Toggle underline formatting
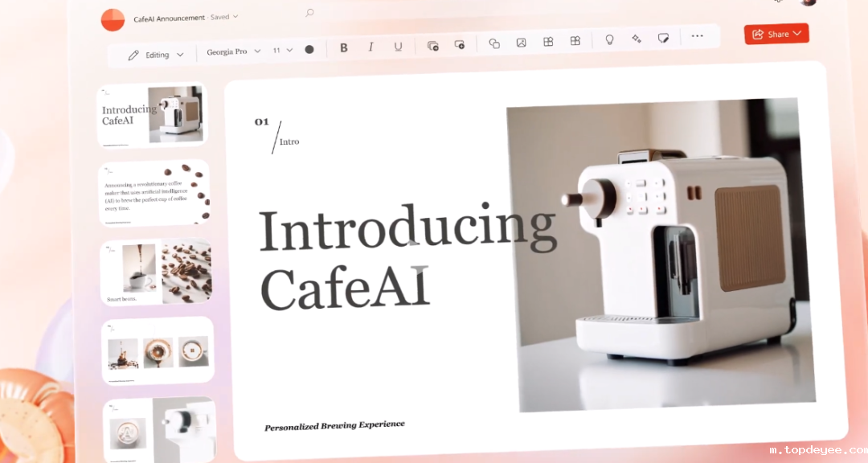 click(x=398, y=47)
